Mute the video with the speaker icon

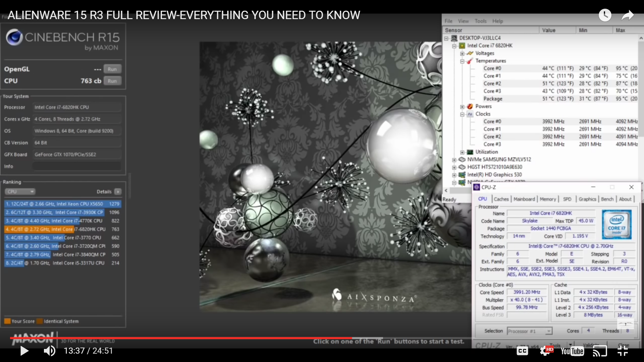click(x=50, y=351)
